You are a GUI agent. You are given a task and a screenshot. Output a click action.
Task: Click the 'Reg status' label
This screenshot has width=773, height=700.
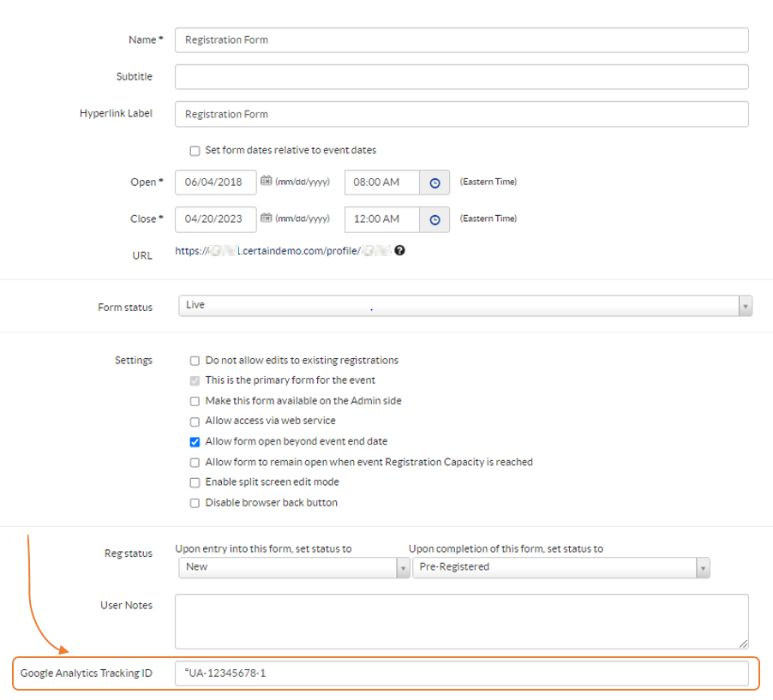129,553
